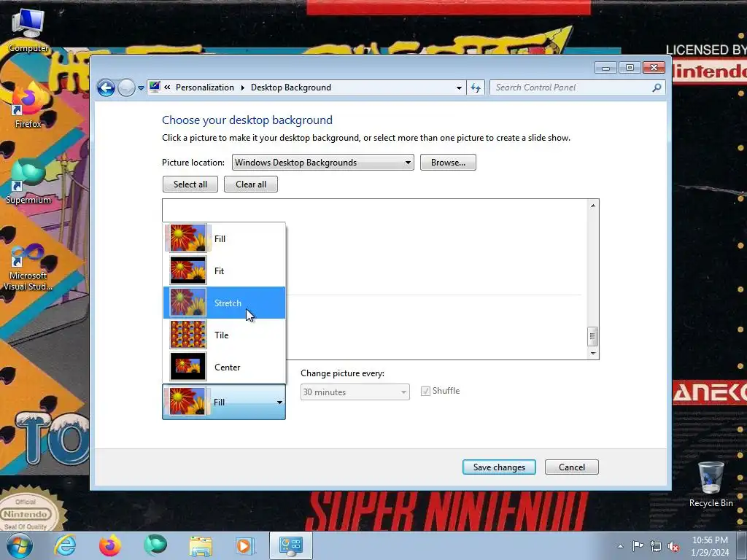The width and height of the screenshot is (747, 560).
Task: Select the Firefox desktop shortcut
Action: tap(28, 106)
